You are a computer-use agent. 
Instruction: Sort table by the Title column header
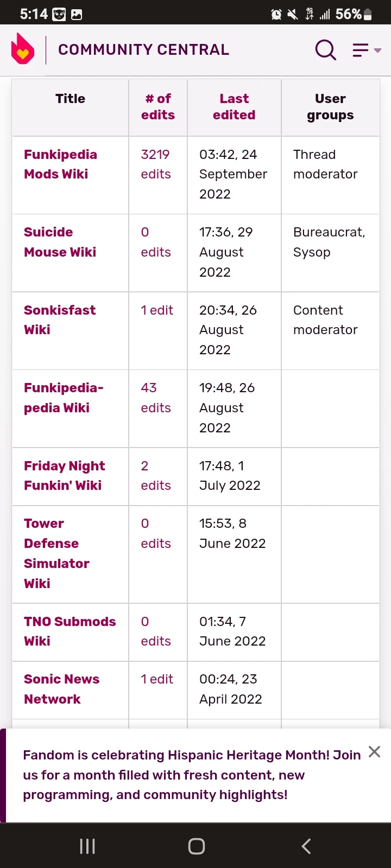[x=70, y=99]
